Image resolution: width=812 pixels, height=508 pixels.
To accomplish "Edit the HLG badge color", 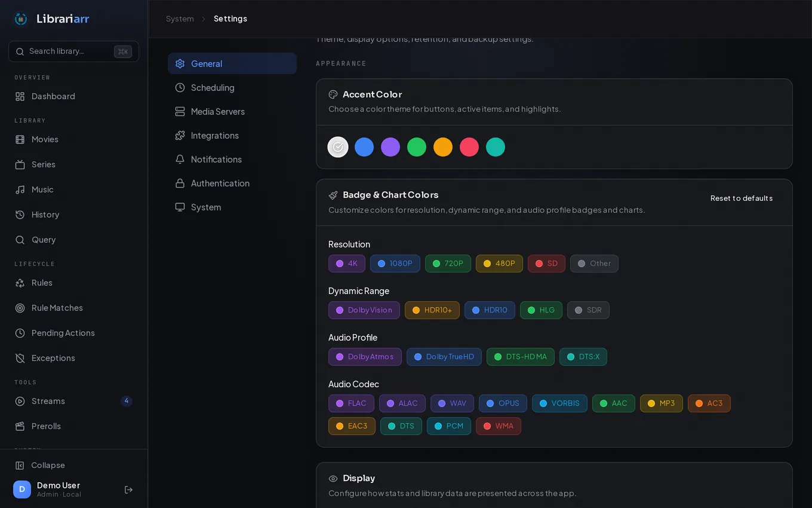I will pos(541,310).
